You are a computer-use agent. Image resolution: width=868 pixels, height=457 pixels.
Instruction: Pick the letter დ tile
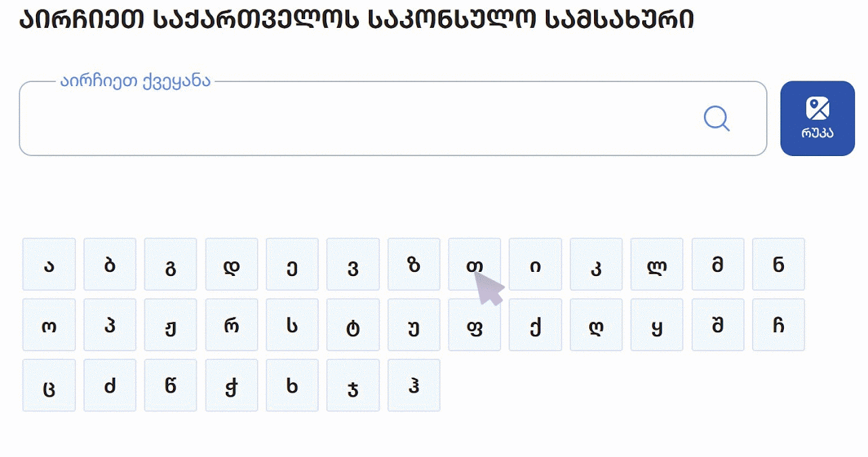pyautogui.click(x=232, y=264)
